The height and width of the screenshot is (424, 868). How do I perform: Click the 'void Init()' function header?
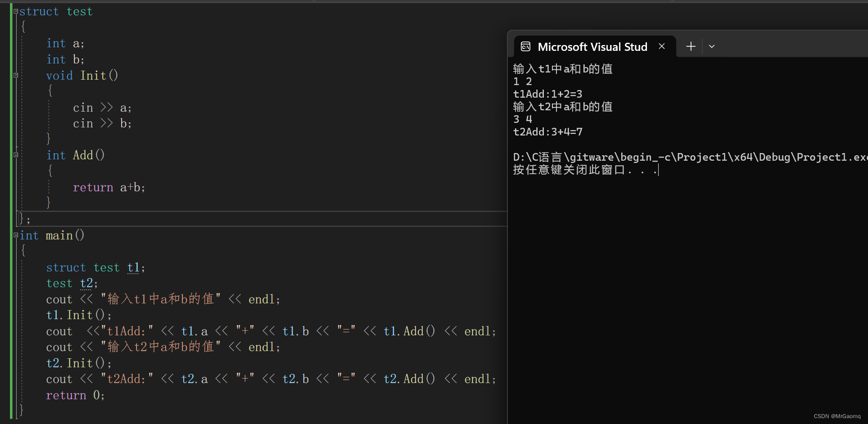82,76
